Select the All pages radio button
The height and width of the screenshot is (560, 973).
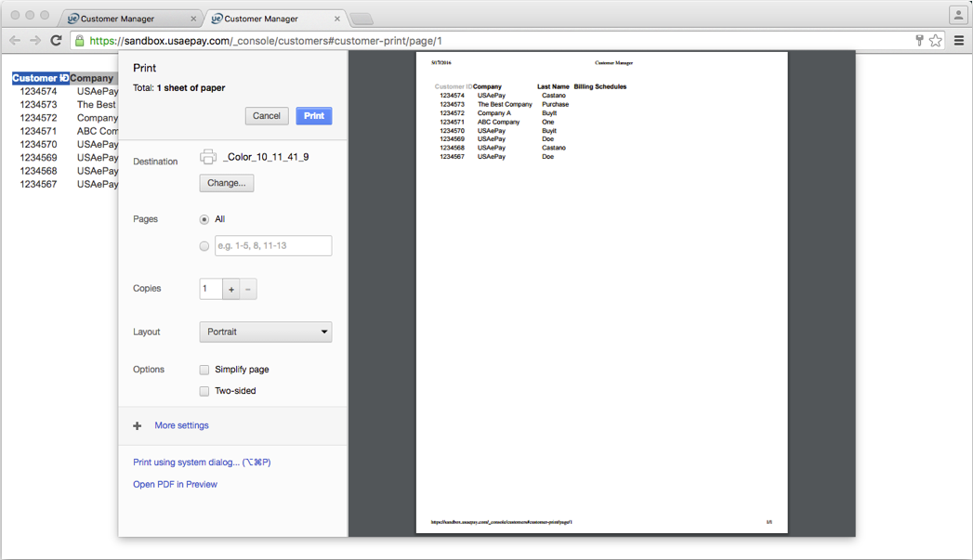pyautogui.click(x=204, y=220)
